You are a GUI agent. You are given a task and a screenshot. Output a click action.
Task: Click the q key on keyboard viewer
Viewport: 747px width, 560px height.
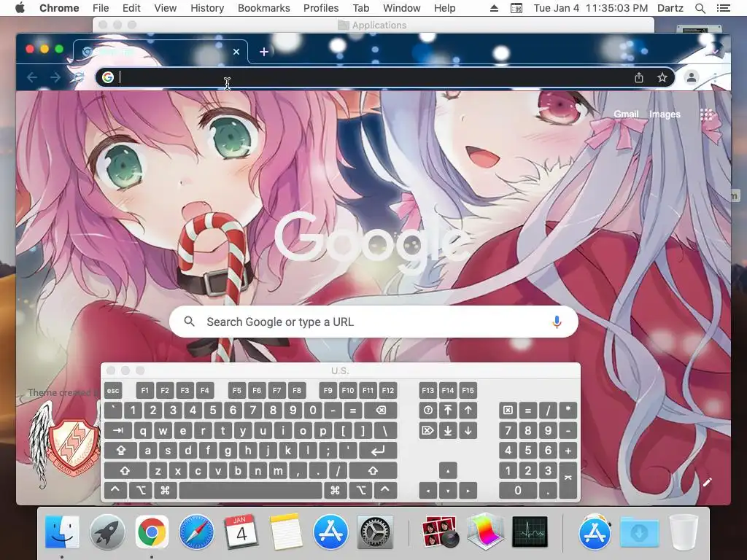click(143, 430)
